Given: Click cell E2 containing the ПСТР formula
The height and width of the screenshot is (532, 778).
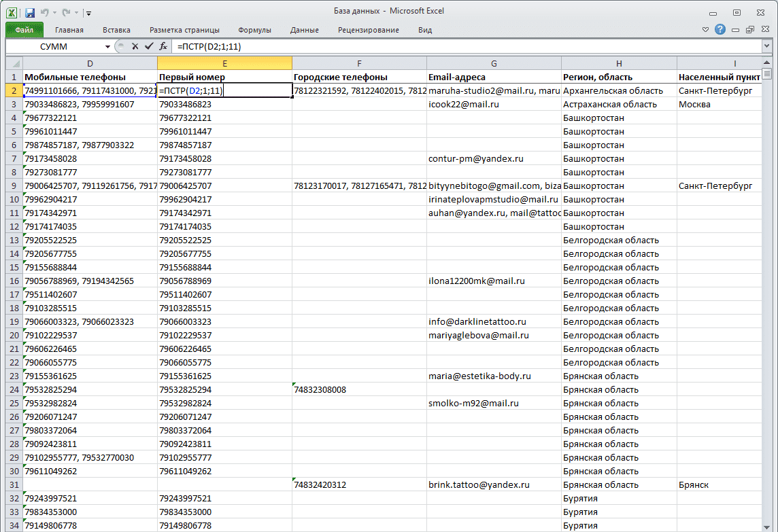Looking at the screenshot, I should (224, 91).
